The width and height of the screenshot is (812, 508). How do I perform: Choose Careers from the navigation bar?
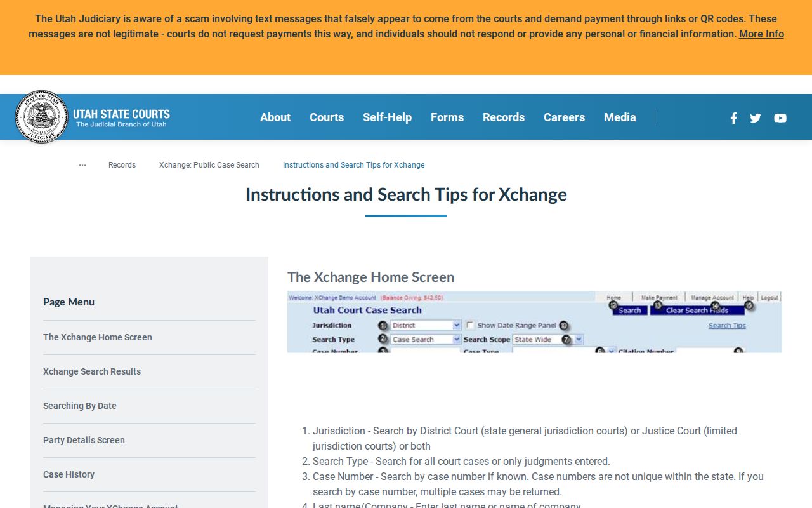point(564,117)
